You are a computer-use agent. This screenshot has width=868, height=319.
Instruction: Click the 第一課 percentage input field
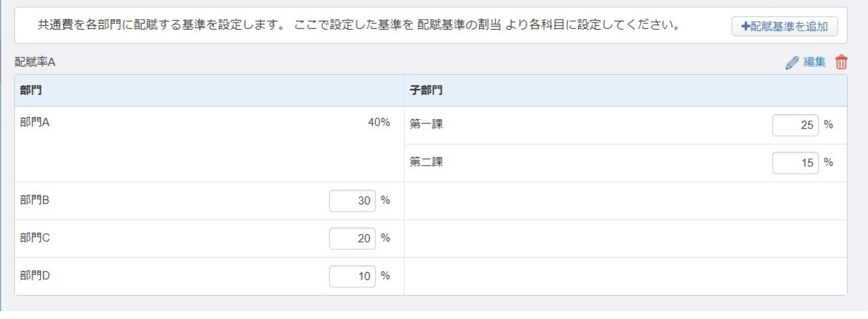(x=795, y=125)
